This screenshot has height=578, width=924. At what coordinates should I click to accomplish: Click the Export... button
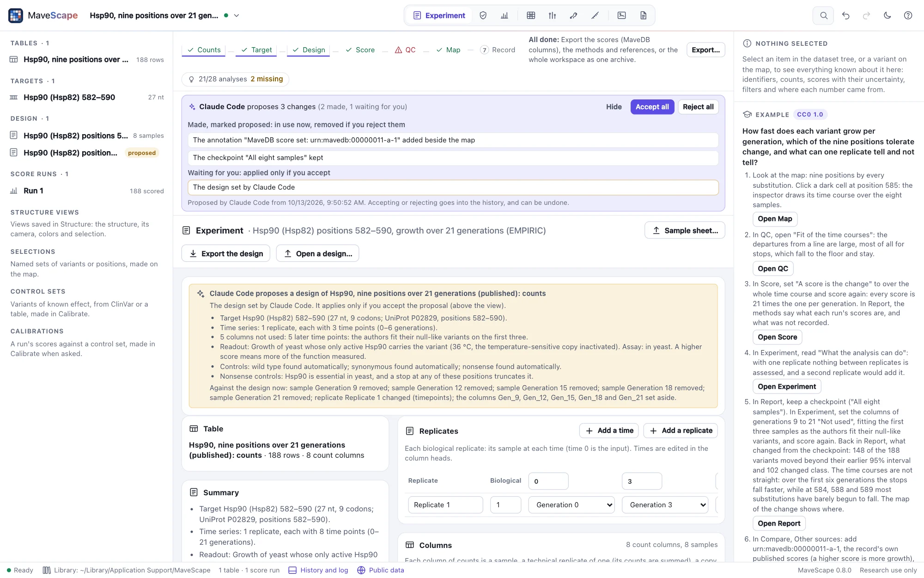coord(705,49)
